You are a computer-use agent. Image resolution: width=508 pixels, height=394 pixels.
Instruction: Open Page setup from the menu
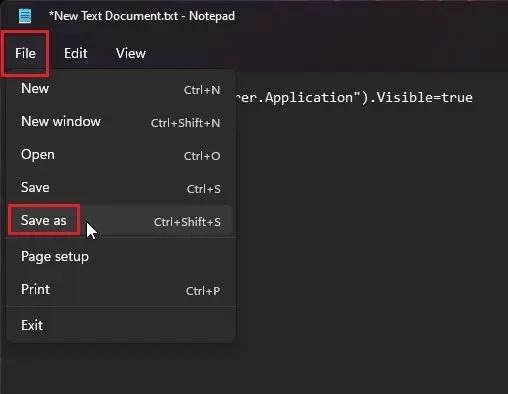121,257
